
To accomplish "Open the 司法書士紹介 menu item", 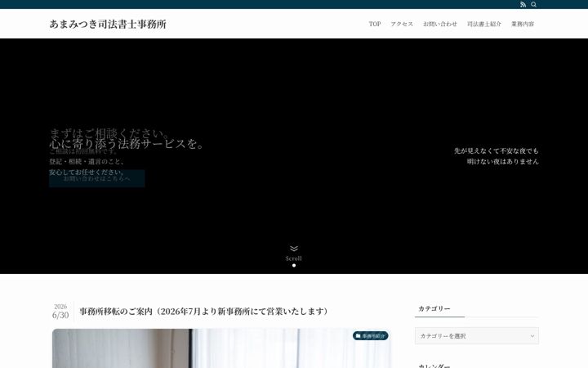I will click(x=484, y=24).
